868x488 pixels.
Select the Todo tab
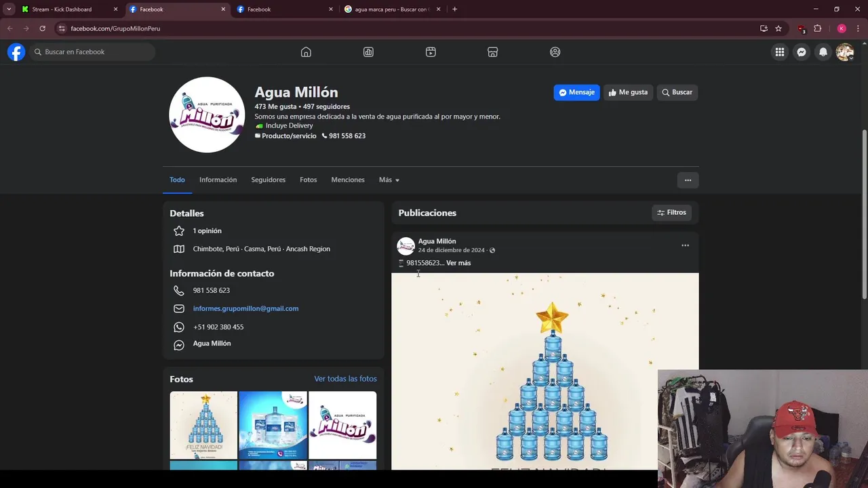pos(177,180)
